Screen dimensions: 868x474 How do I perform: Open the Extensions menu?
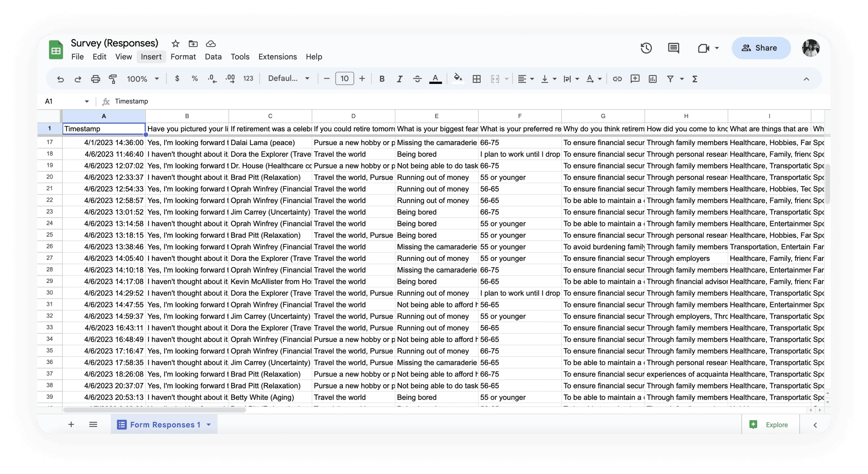point(278,57)
